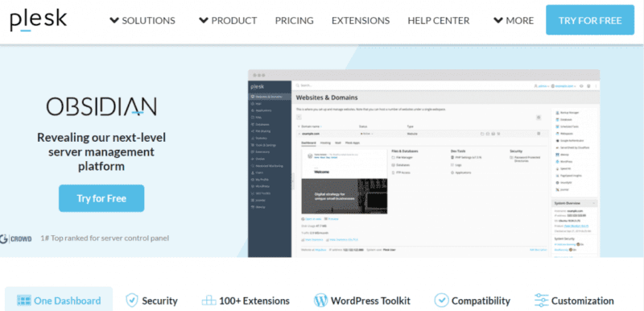Click the 100+ Extensions blocks icon
The width and height of the screenshot is (644, 311).
[x=208, y=301]
